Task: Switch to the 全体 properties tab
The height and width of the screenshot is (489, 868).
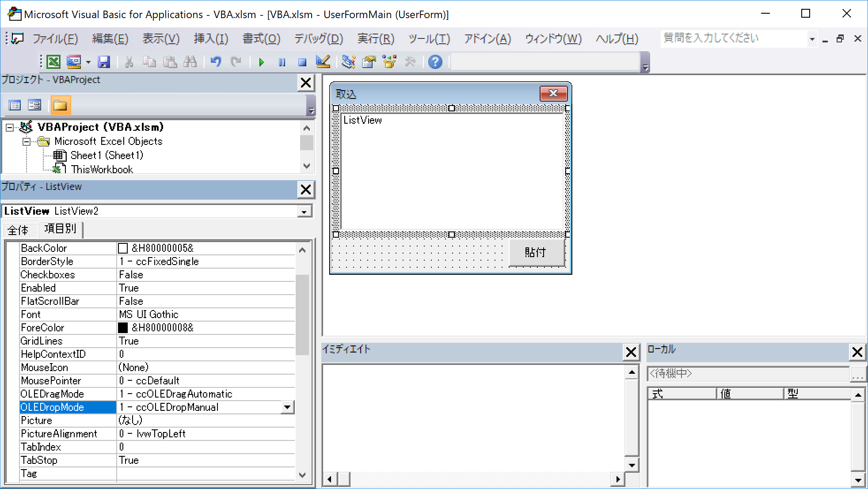Action: coord(18,230)
